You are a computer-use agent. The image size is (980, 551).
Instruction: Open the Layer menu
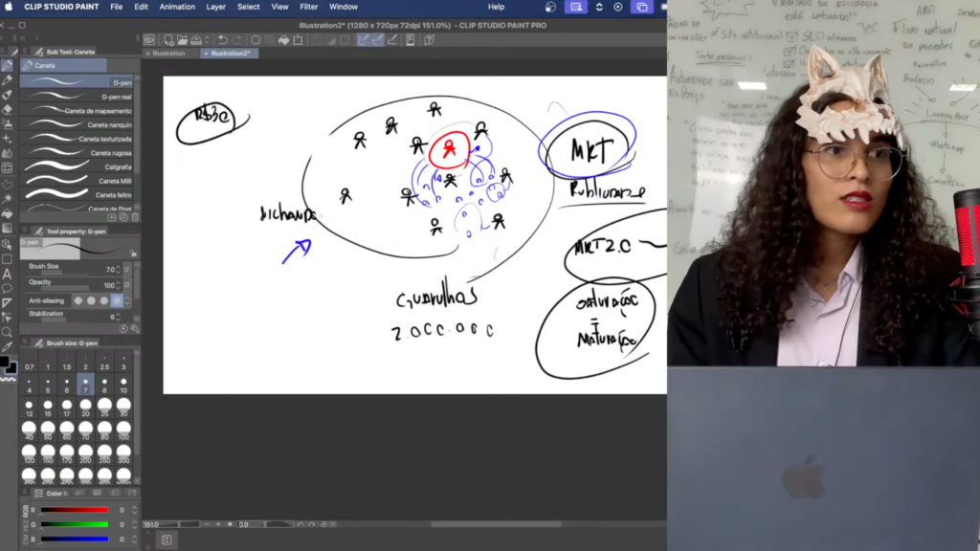click(x=216, y=7)
